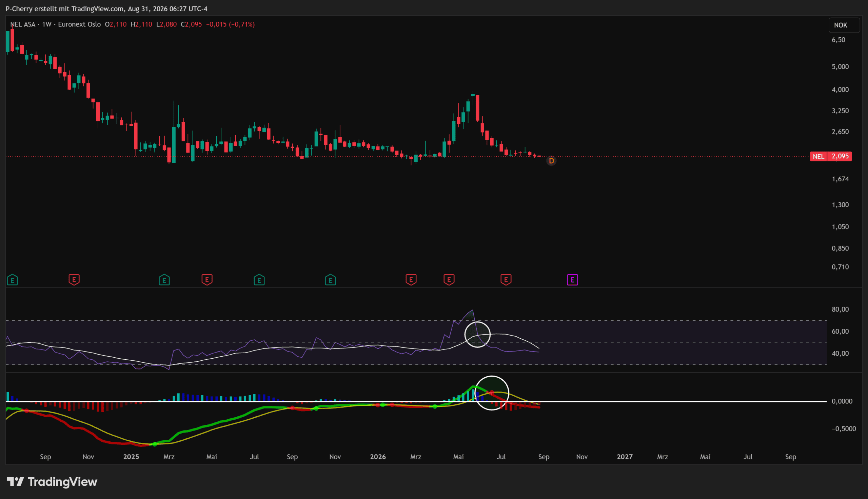
Task: Click the 4,000 price axis label
Action: 840,89
